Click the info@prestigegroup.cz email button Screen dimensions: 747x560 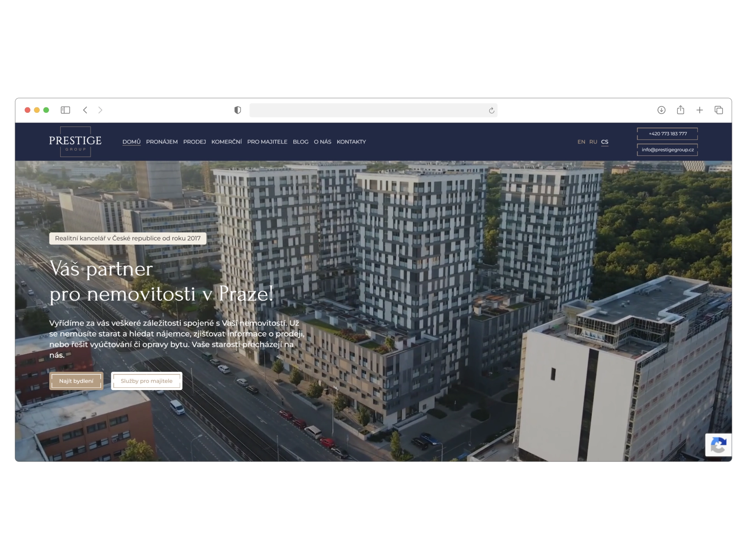(x=667, y=150)
